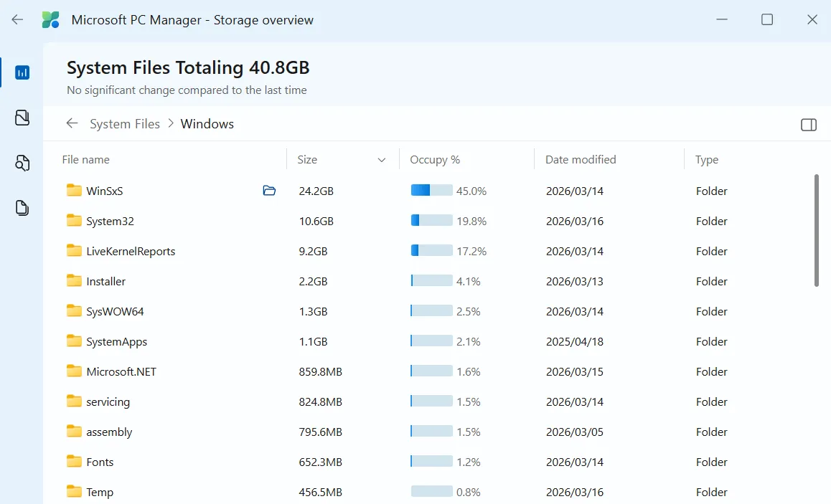This screenshot has width=831, height=504.
Task: Click the Microsoft PC Manager logo
Action: tap(51, 20)
